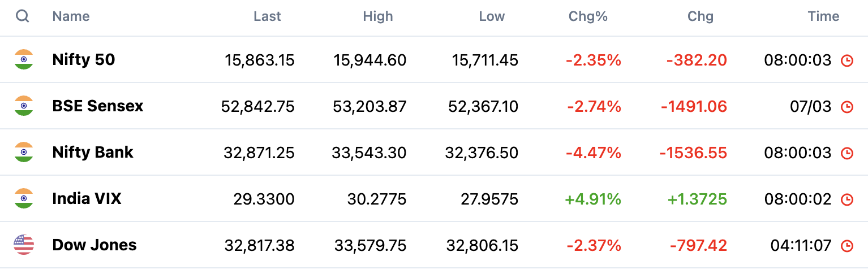868x278 pixels.
Task: Open the Nifty 50 index link
Action: pyautogui.click(x=84, y=60)
